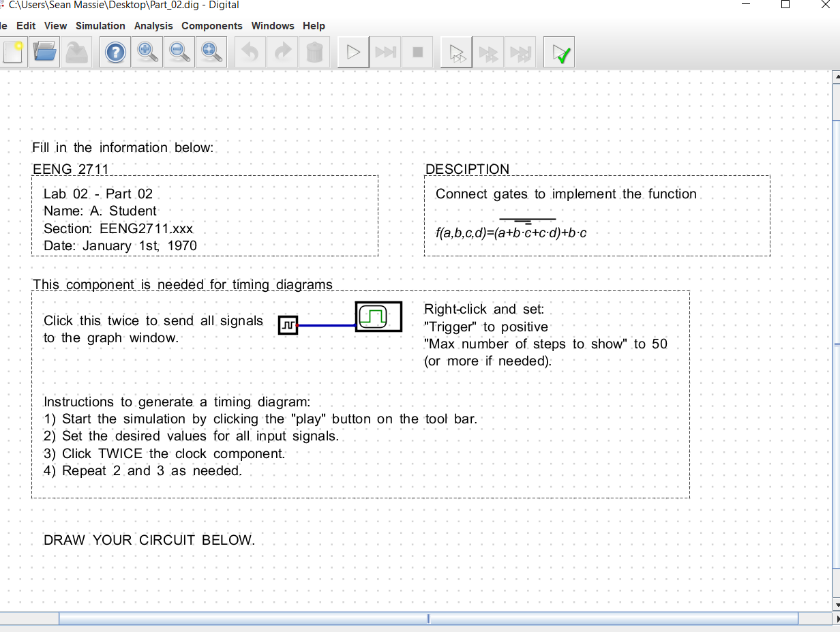Open the Analysis menu

(x=153, y=26)
